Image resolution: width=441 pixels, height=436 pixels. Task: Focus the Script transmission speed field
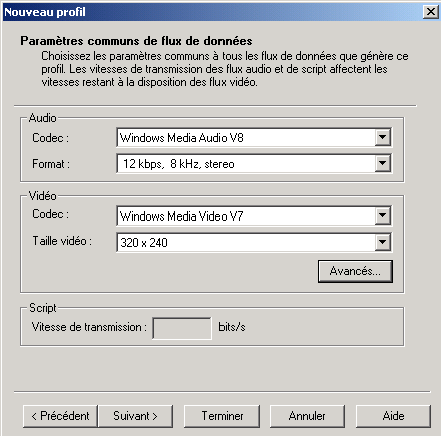tap(182, 328)
